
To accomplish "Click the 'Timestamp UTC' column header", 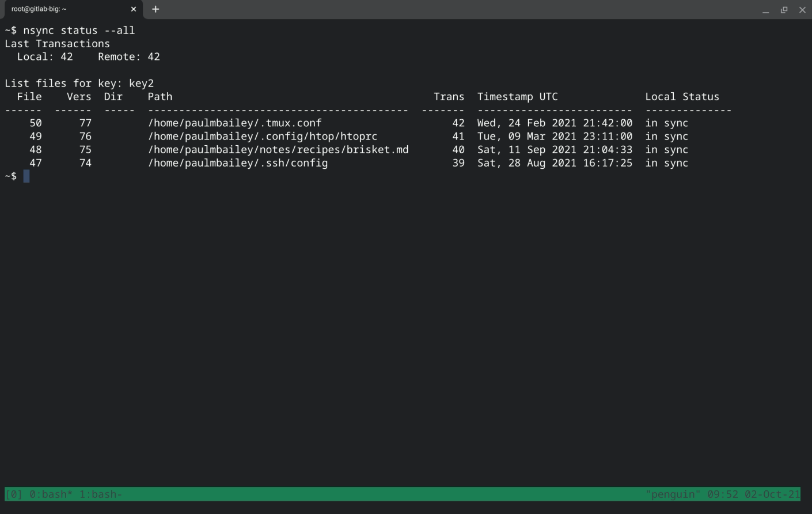I will [518, 97].
